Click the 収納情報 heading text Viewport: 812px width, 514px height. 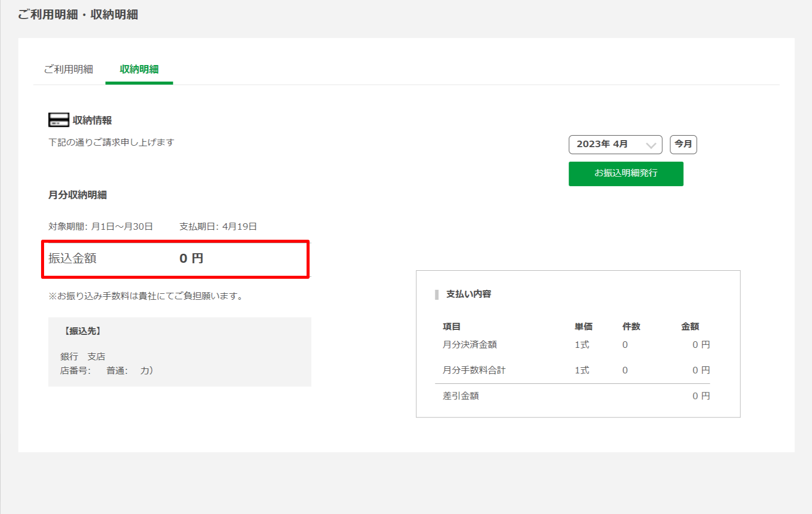[x=92, y=120]
